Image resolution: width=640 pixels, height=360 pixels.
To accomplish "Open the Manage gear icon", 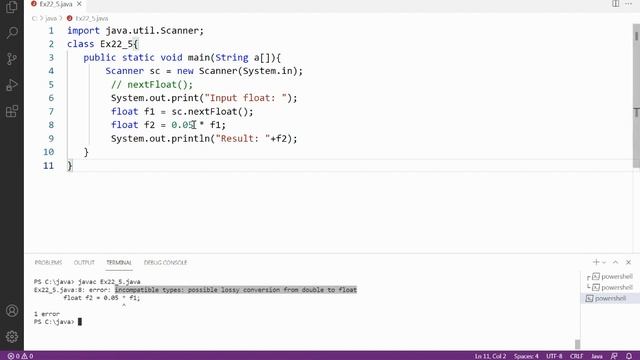I will [x=12, y=337].
